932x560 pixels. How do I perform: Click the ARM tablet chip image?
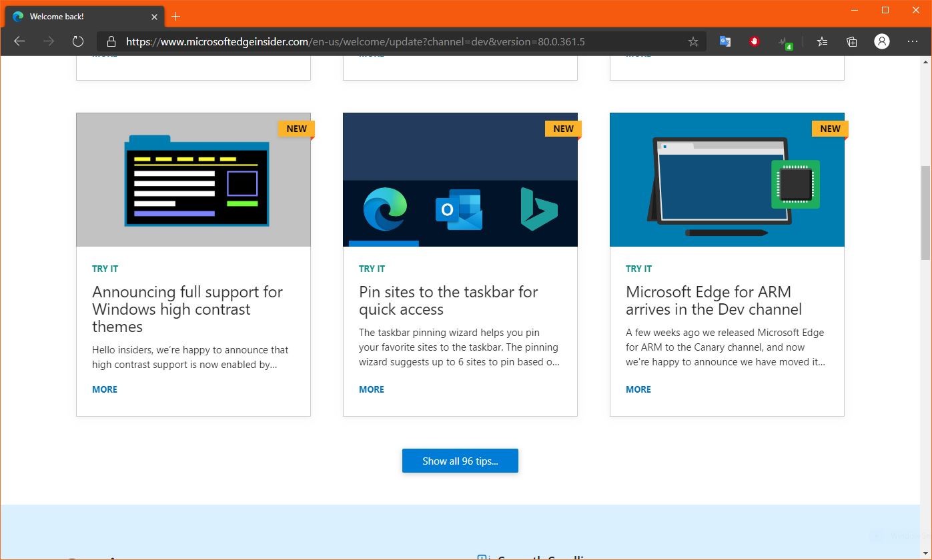(727, 180)
